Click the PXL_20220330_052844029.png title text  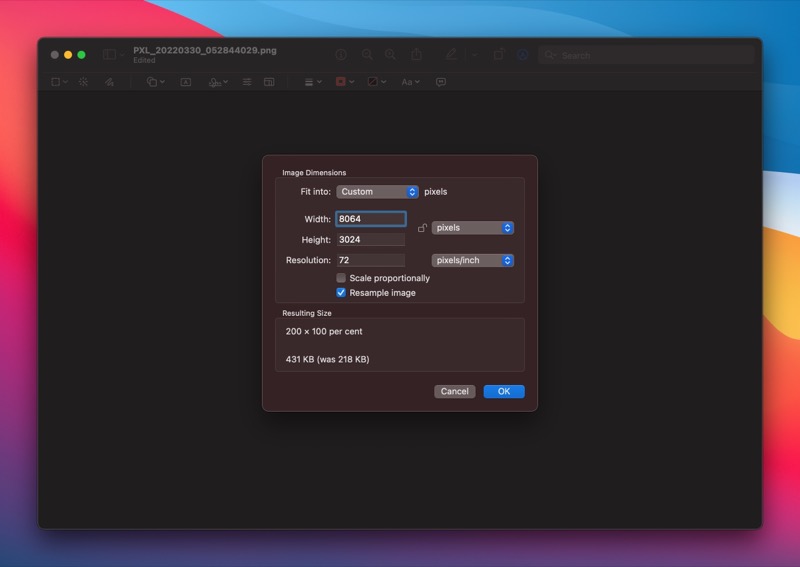pyautogui.click(x=205, y=50)
